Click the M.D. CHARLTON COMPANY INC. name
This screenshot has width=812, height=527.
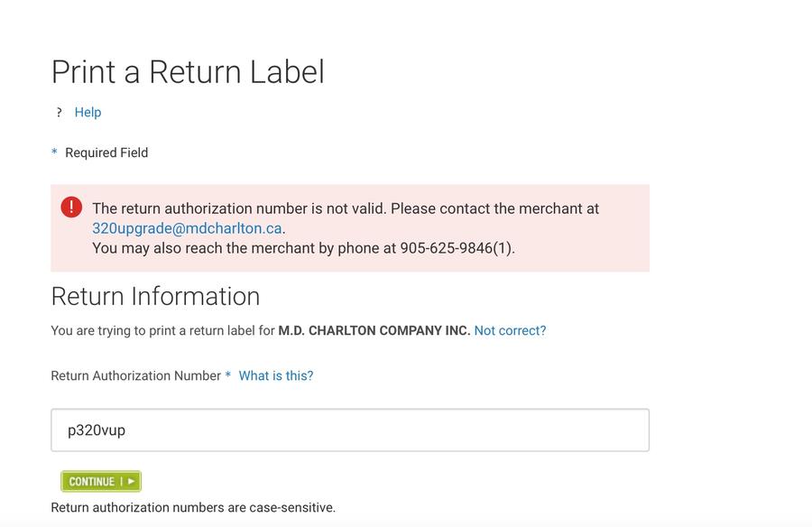pyautogui.click(x=374, y=330)
